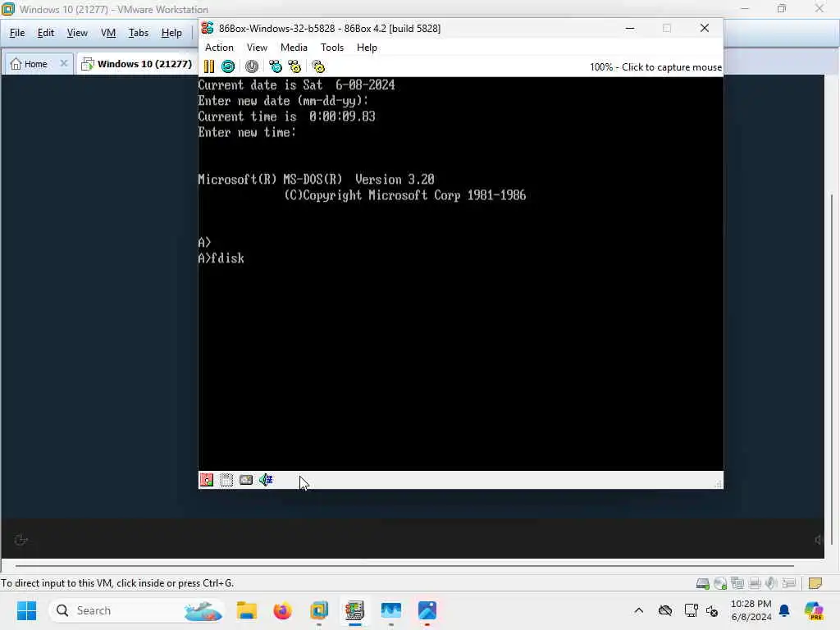Switch to 86Box taskbar icon
The height and width of the screenshot is (630, 840).
(x=354, y=610)
